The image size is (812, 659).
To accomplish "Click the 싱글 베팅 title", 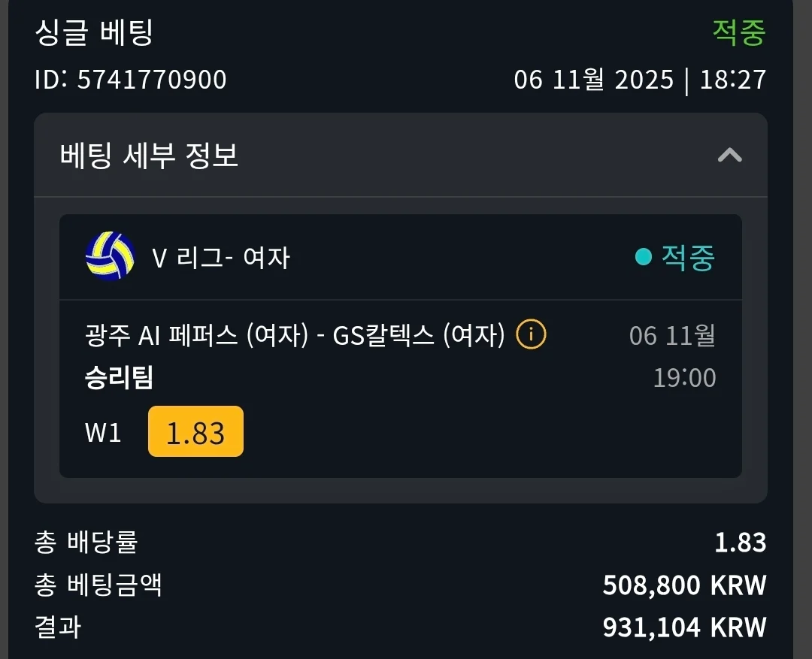I will pos(94,33).
